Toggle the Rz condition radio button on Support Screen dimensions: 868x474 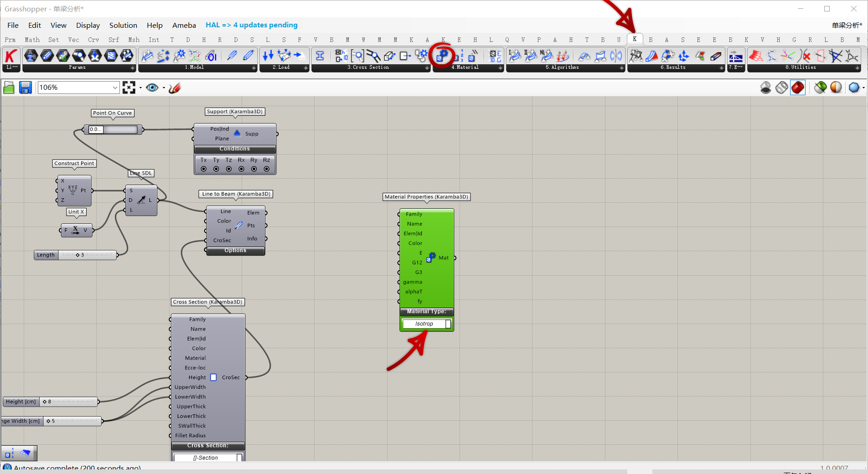coord(267,169)
